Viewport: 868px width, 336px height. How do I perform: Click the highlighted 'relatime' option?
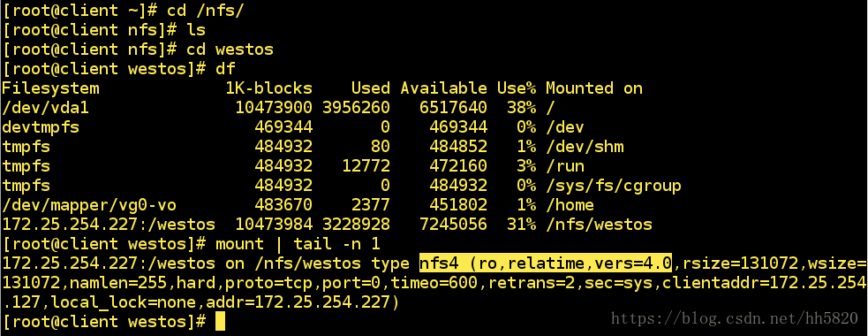(x=546, y=263)
